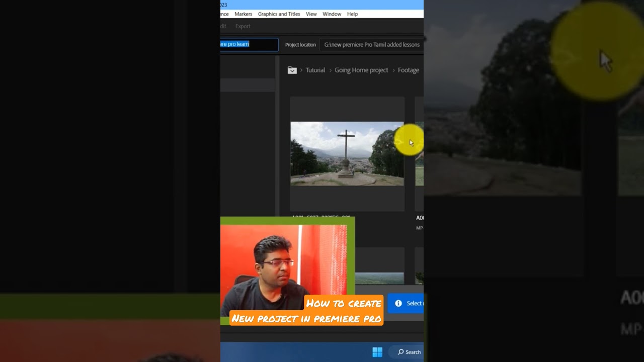
Task: Click the project name input field
Action: click(249, 44)
